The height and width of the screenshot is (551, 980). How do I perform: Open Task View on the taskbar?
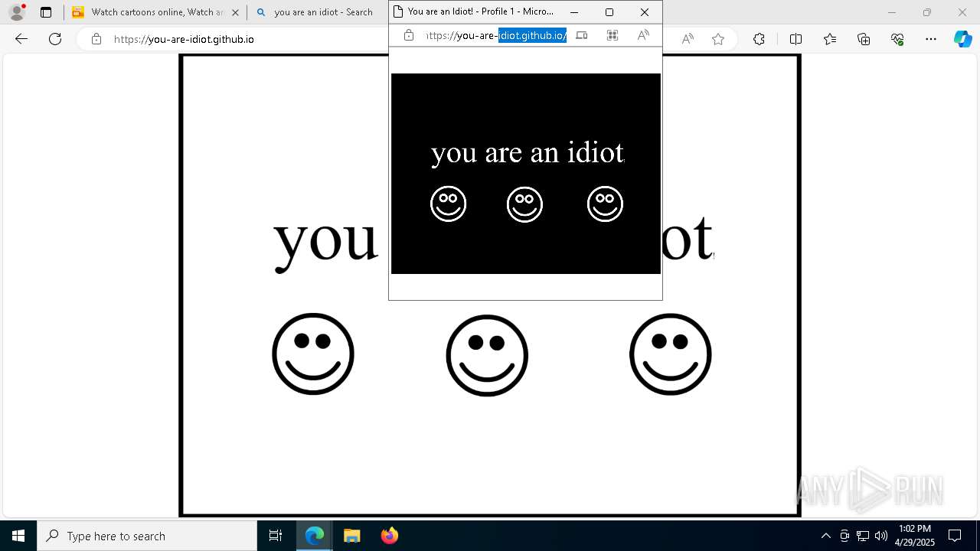[276, 536]
